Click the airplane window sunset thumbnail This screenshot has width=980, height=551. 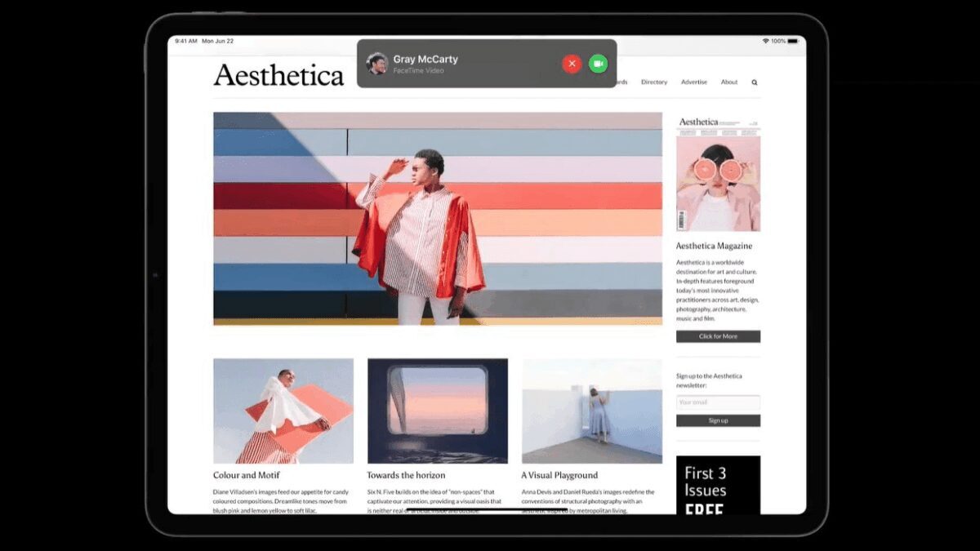click(437, 411)
